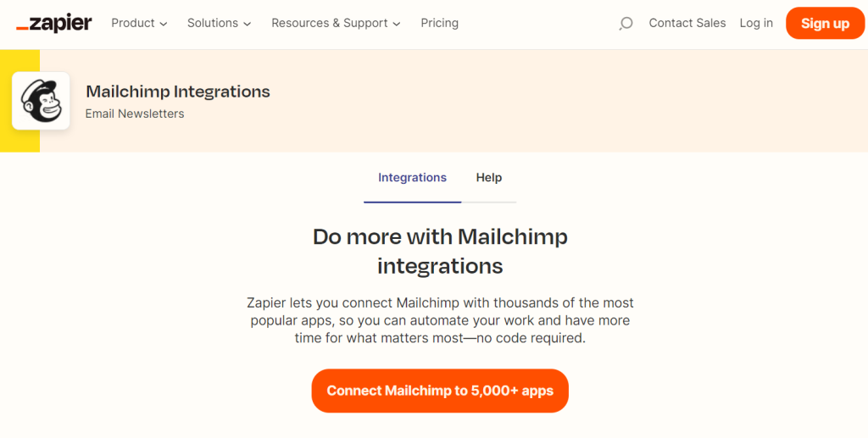Viewport: 868px width, 438px height.
Task: Open the Pricing page
Action: pos(439,24)
